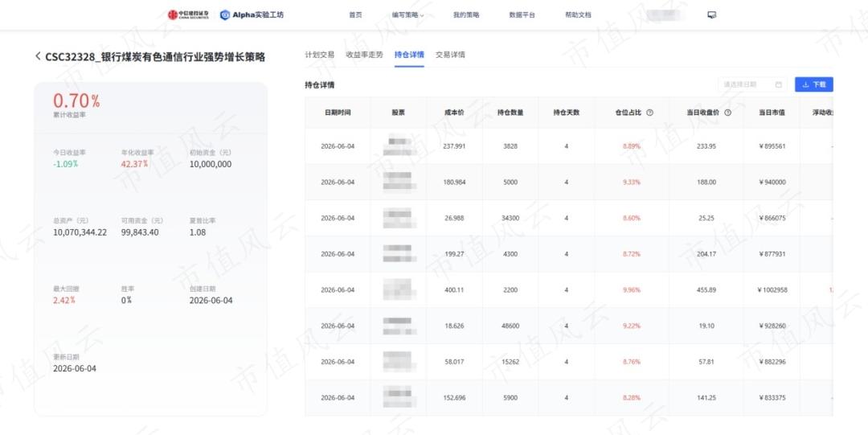Viewport: 868px width, 435px height.
Task: Click the 持仓天数 column header
Action: [567, 113]
